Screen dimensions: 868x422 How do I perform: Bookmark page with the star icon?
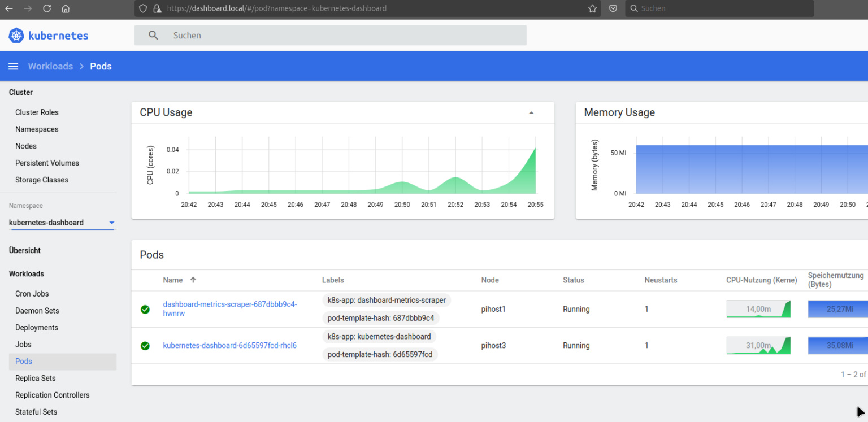(x=592, y=8)
